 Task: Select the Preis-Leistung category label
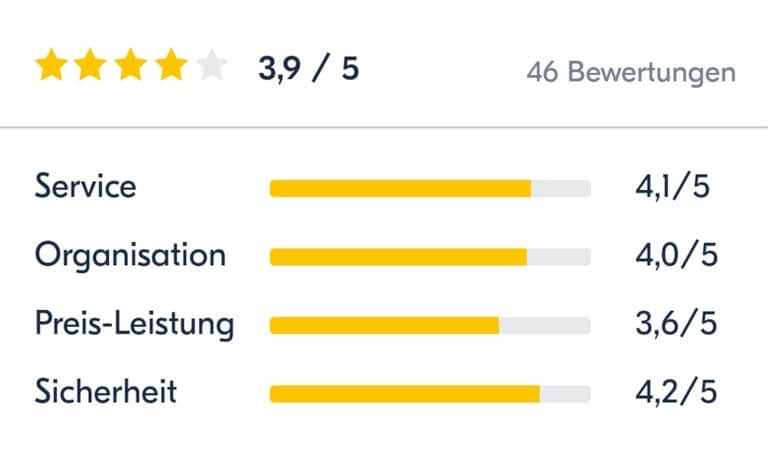(134, 324)
